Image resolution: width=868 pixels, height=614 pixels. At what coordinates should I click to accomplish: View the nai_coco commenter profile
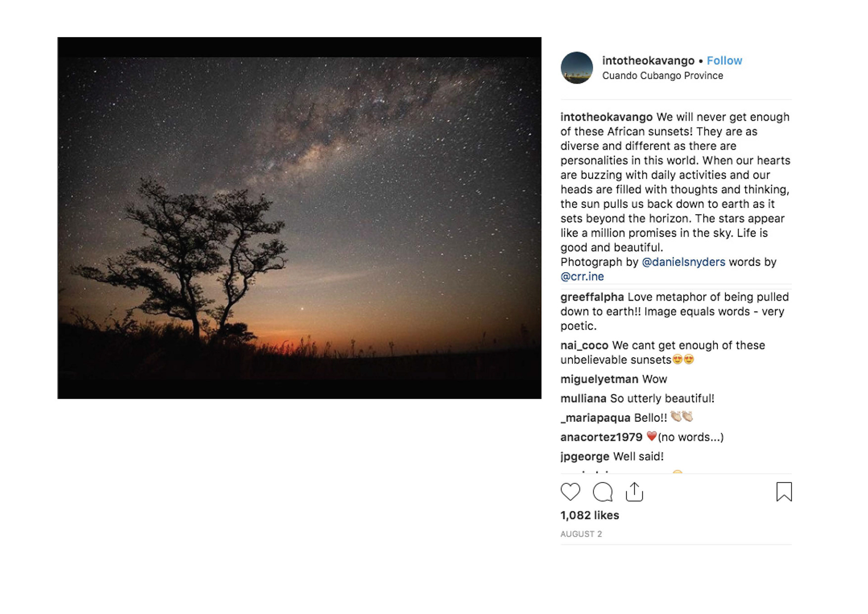coord(584,345)
